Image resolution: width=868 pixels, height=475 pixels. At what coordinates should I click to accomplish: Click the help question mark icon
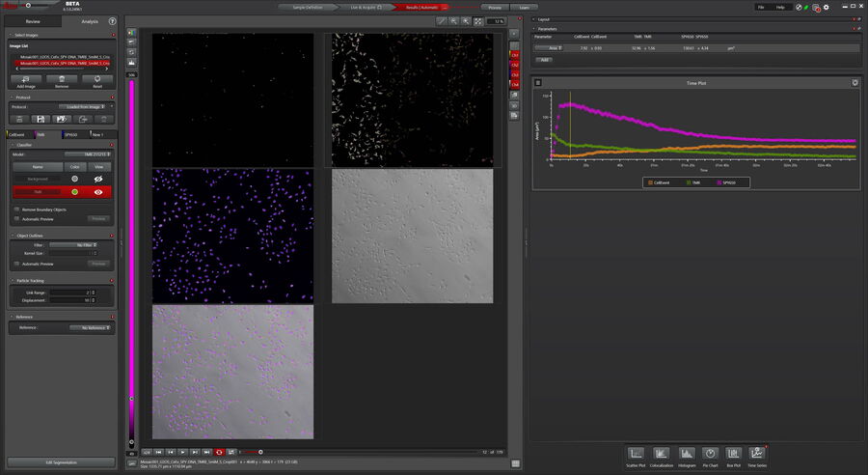pyautogui.click(x=113, y=21)
